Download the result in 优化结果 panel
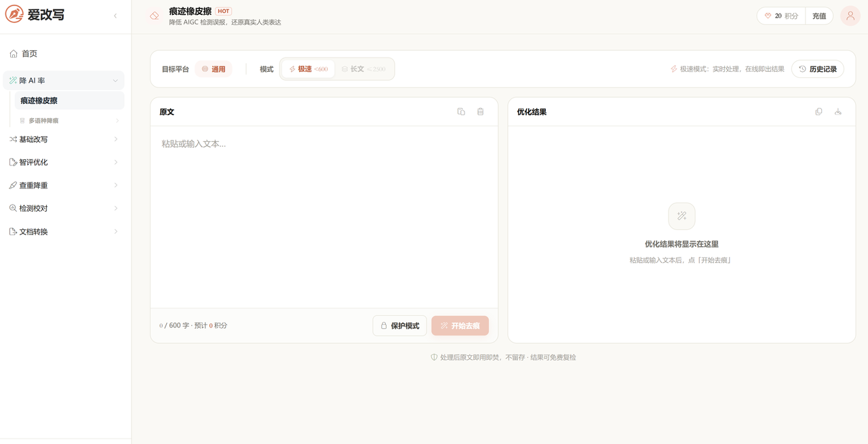The height and width of the screenshot is (444, 868). click(x=838, y=112)
